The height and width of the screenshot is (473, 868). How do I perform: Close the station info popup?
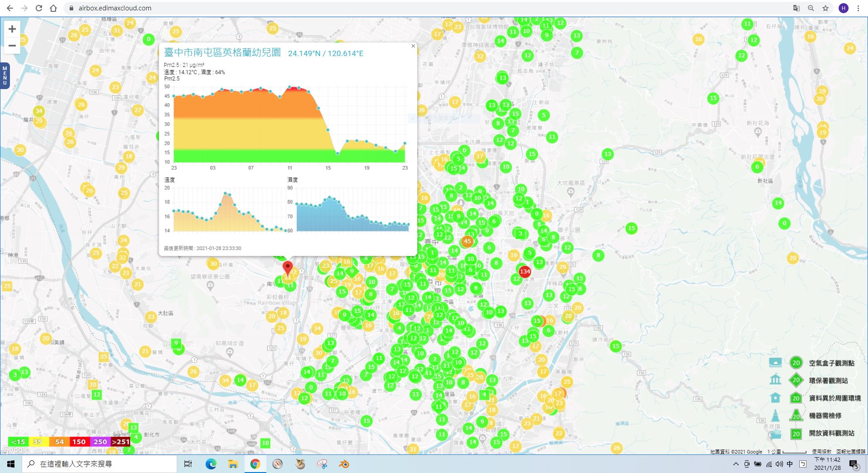coord(413,46)
